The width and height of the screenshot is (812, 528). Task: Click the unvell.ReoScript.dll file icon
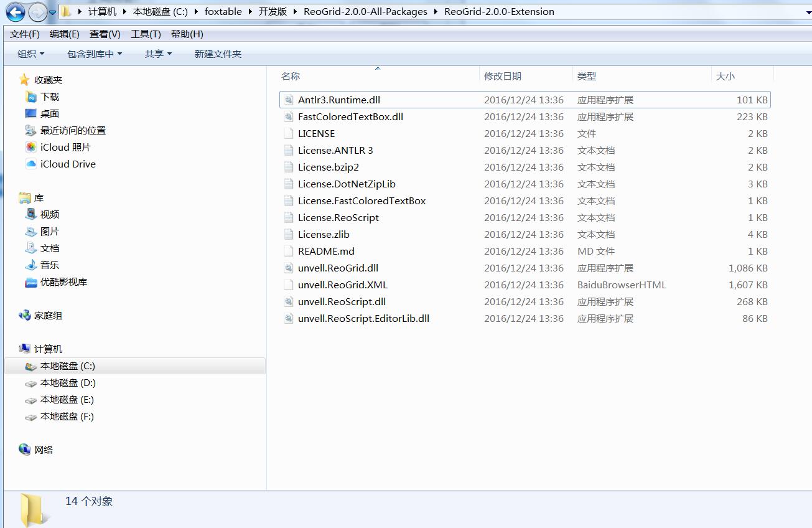click(x=288, y=301)
